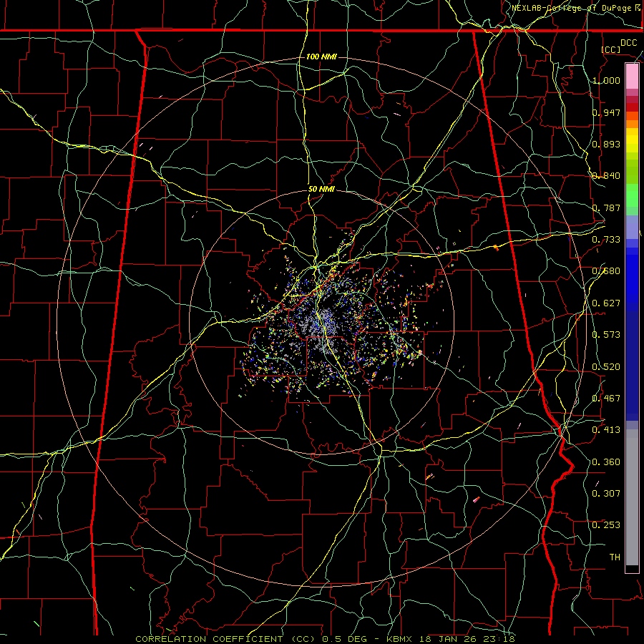644x644 pixels.
Task: Click the 0.360 legend value
Action: click(x=606, y=462)
